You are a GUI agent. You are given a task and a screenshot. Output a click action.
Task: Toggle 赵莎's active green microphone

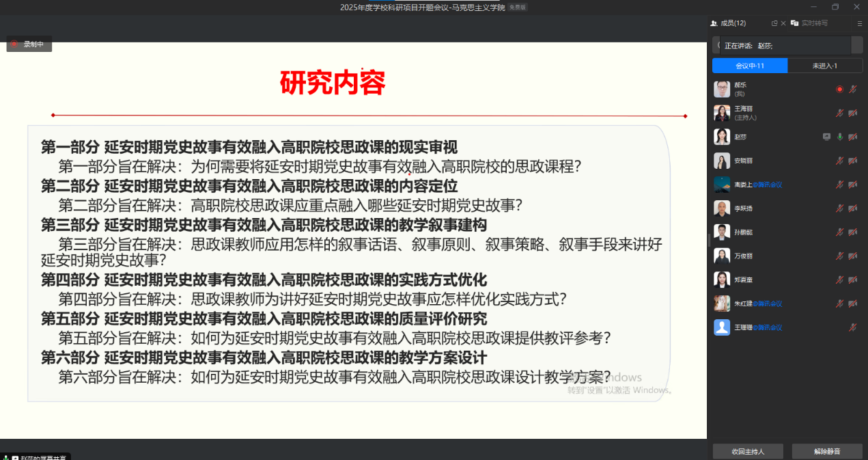click(840, 137)
